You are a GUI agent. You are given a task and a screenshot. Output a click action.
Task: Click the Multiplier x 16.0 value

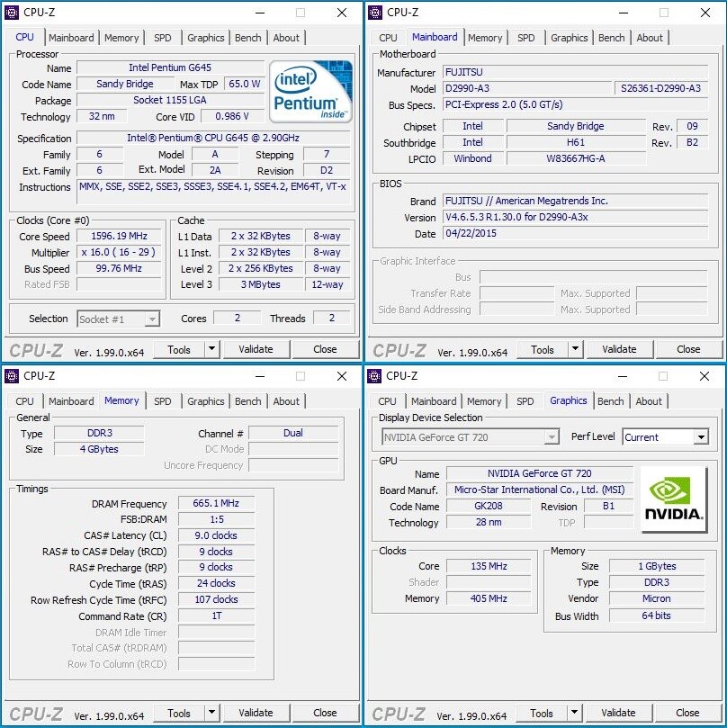[x=119, y=252]
